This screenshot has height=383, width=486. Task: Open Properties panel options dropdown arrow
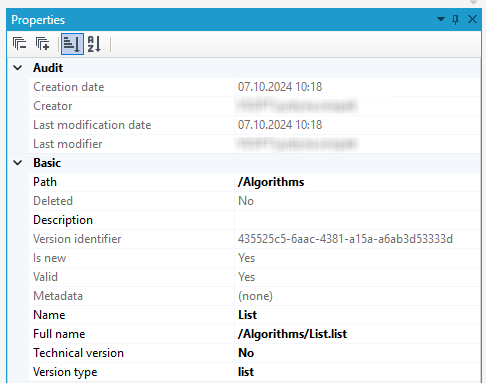pyautogui.click(x=441, y=19)
